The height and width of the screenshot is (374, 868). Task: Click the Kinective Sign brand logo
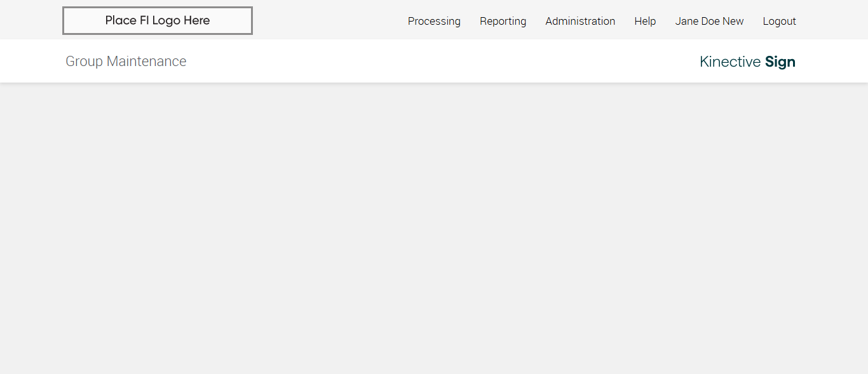click(x=747, y=62)
